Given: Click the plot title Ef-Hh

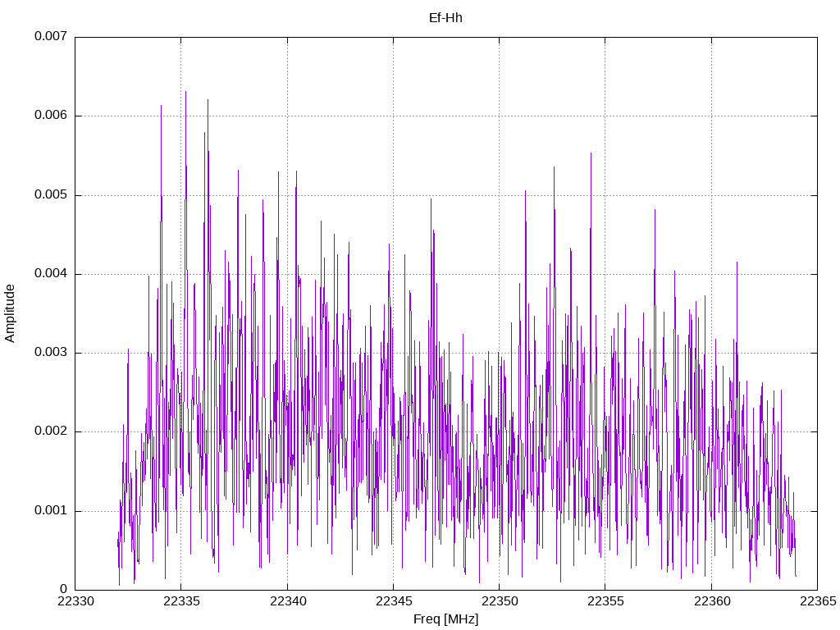Looking at the screenshot, I should tap(445, 18).
